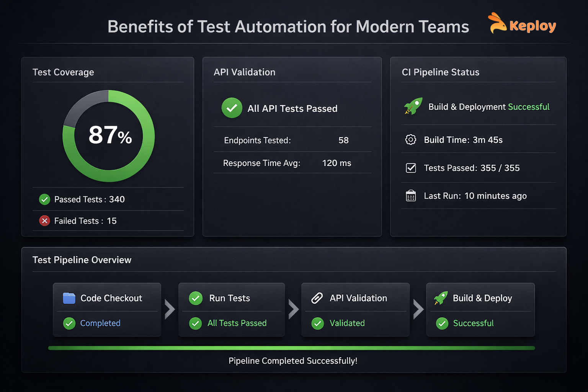Click the Completed status under Code Checkout

(x=100, y=323)
